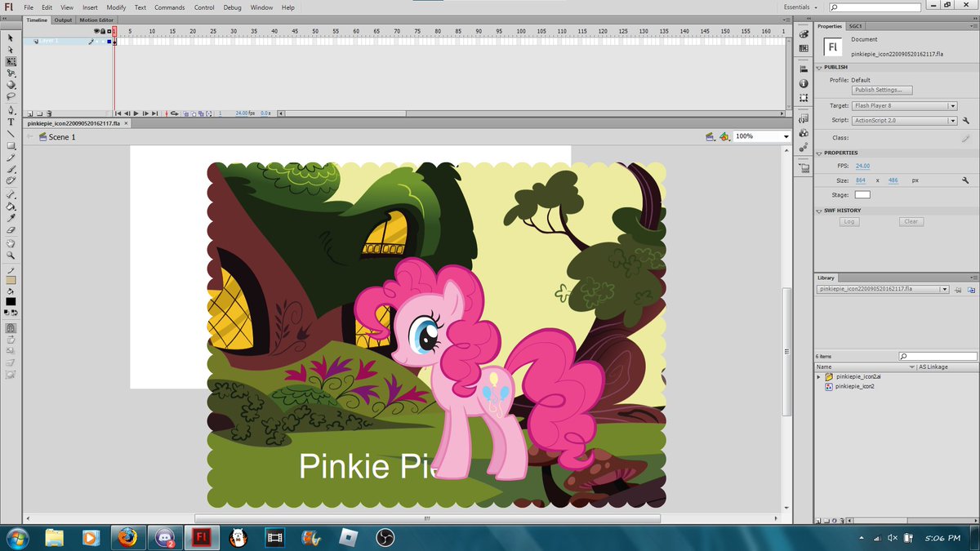The image size is (980, 551).
Task: Select the Eraser tool
Action: (x=11, y=230)
